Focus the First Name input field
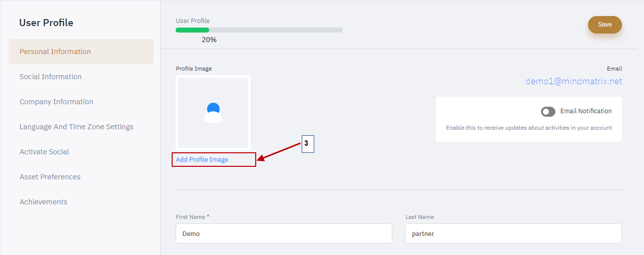 [x=284, y=233]
